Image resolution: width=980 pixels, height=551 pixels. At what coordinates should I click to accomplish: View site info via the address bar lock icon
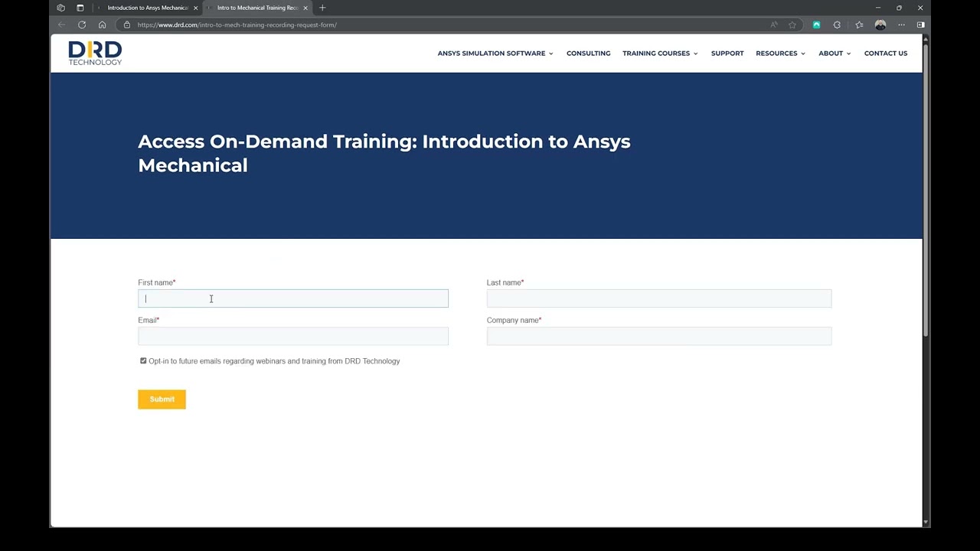[127, 24]
